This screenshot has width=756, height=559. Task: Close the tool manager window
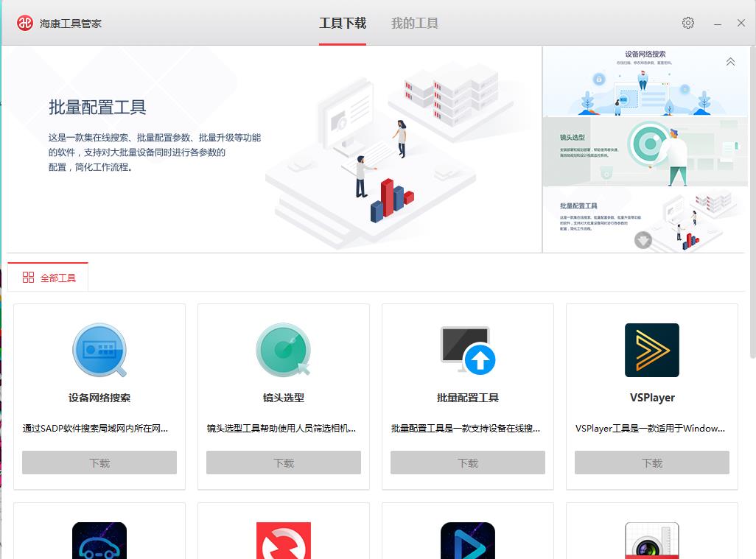[x=741, y=23]
